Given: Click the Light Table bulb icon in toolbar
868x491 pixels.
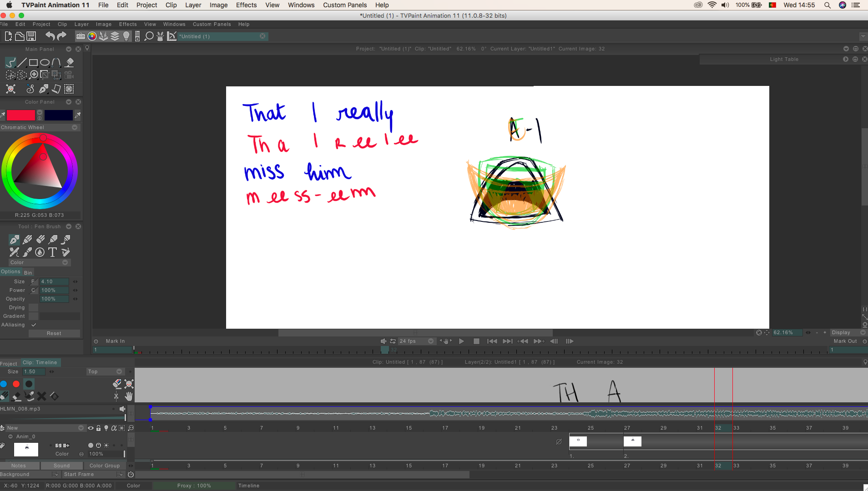Looking at the screenshot, I should click(126, 36).
